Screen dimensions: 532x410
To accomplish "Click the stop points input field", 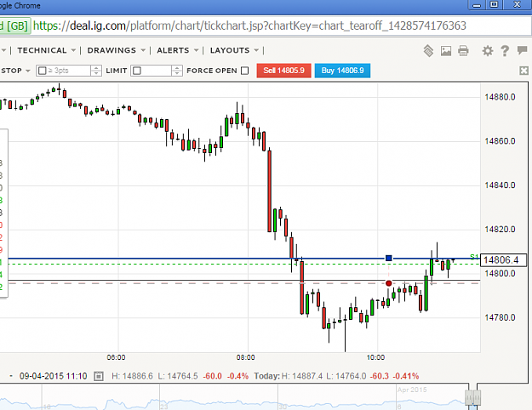I will pos(69,71).
